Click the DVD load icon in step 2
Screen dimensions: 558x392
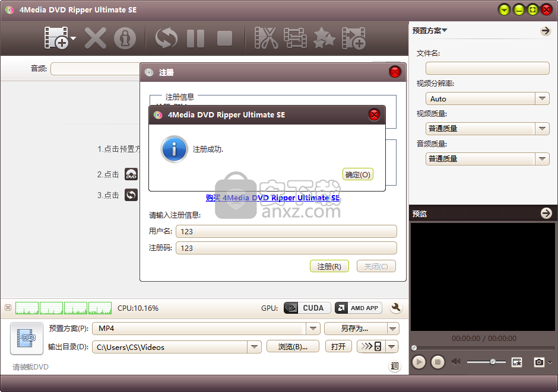click(131, 174)
